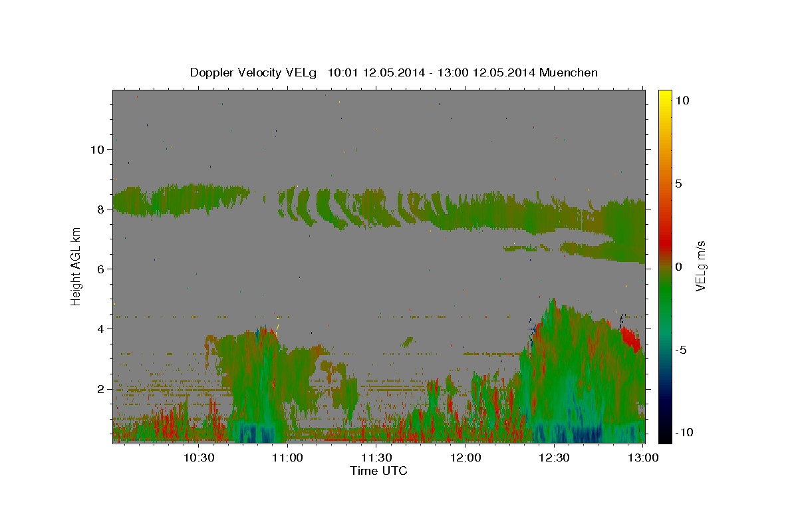Viewport: 798px width, 532px height.
Task: Click the colorbar tick value '-10'
Action: point(684,432)
